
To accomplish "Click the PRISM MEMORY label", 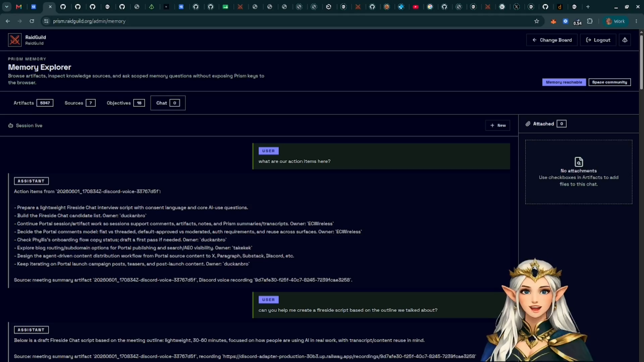I will [27, 59].
